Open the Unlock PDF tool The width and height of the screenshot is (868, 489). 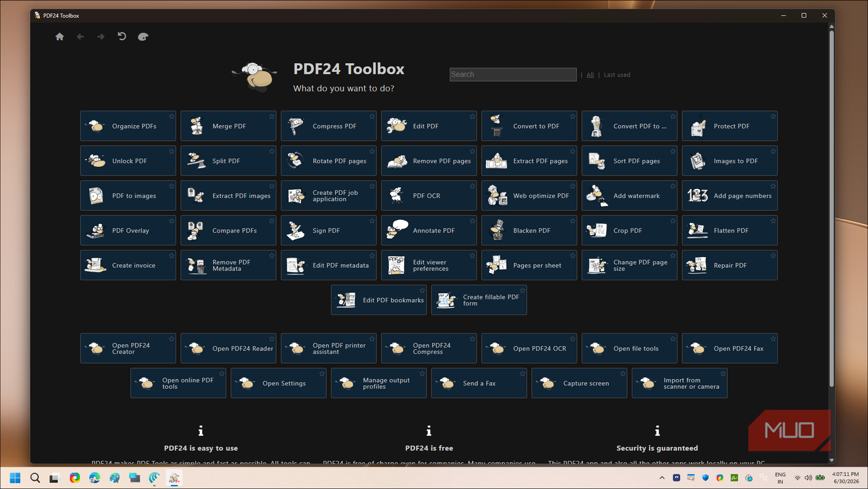128,160
